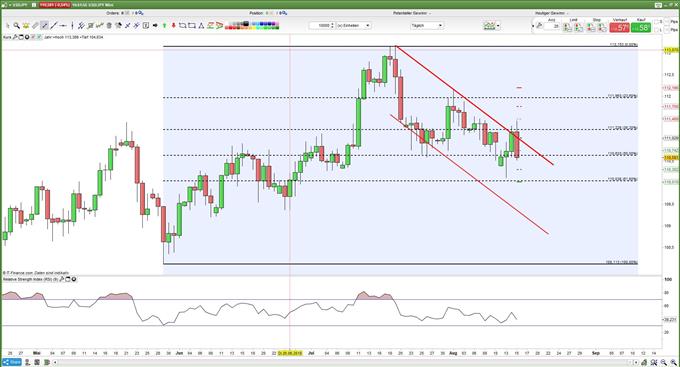The image size is (680, 367).
Task: Click first Limit order icon
Action: [567, 27]
